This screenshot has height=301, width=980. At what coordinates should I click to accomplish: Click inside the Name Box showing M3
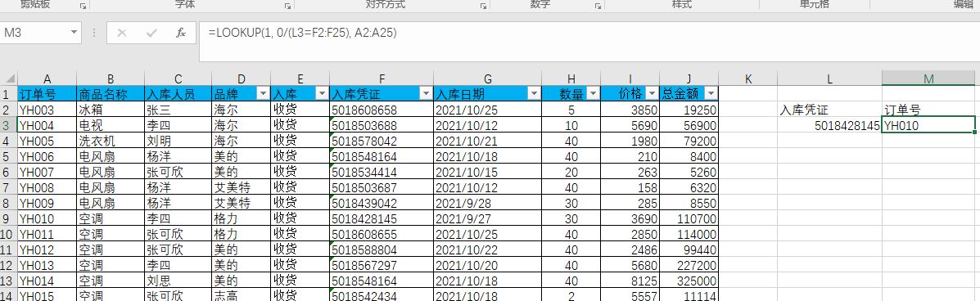click(34, 33)
